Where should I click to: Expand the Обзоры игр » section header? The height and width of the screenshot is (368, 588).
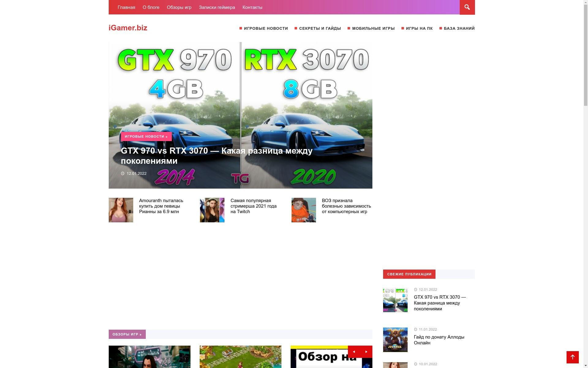tap(127, 334)
